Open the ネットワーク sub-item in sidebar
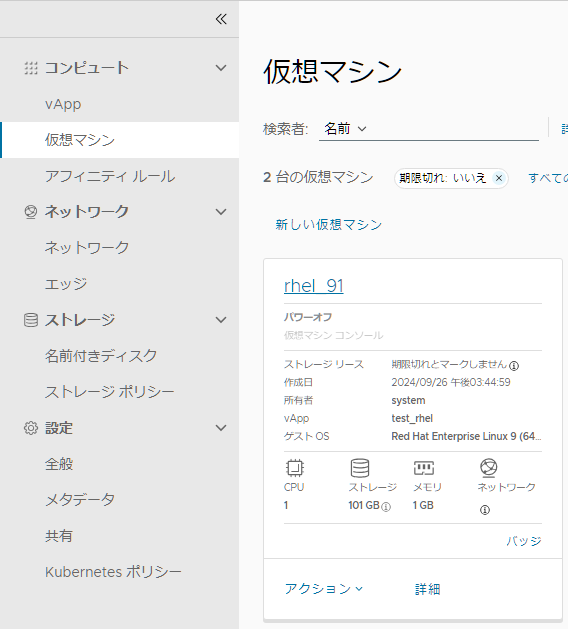 click(87, 248)
